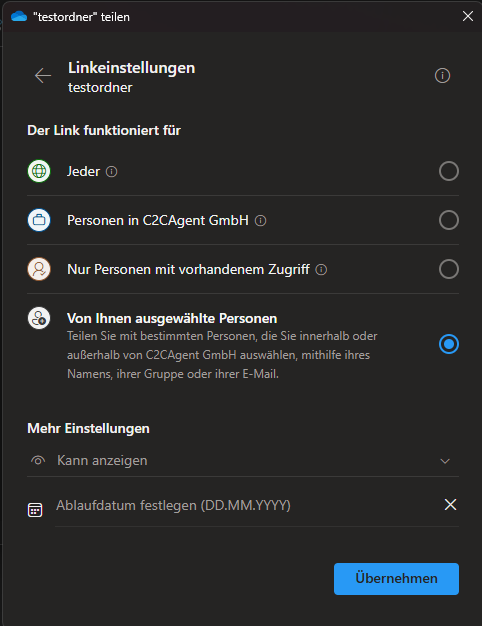Show info tooltip next to Jeder
Viewport: 482px width, 626px height.
click(x=111, y=172)
